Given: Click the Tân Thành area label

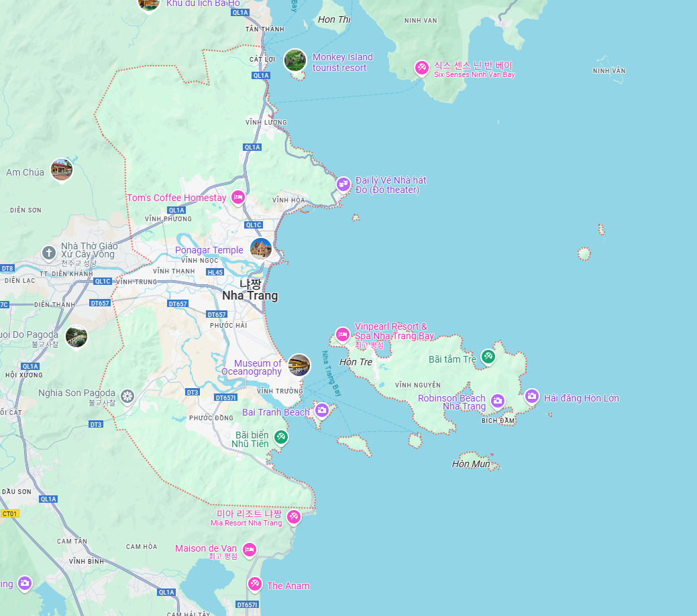Looking at the screenshot, I should (265, 29).
